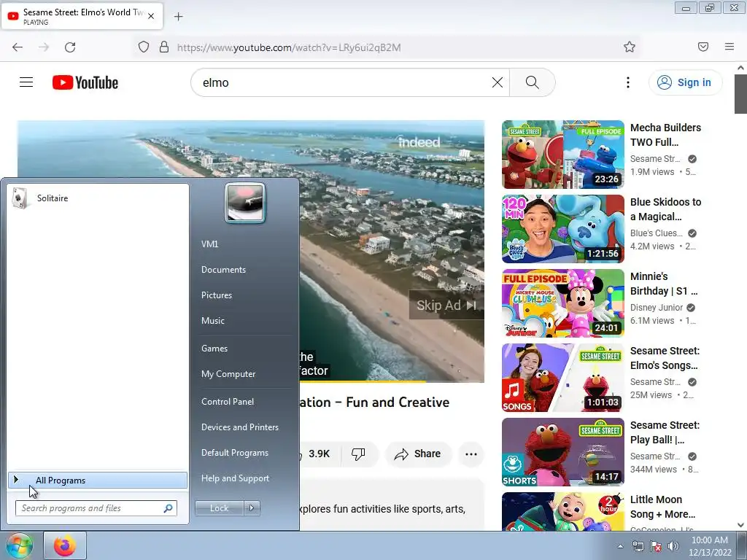The height and width of the screenshot is (560, 747).
Task: Open the Save to Pocket icon
Action: click(703, 47)
